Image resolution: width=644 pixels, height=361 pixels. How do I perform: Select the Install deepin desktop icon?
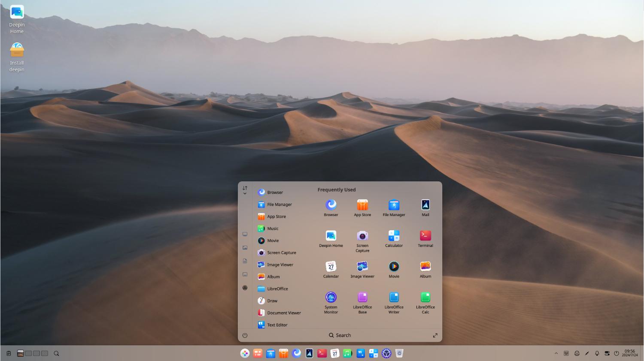17,57
